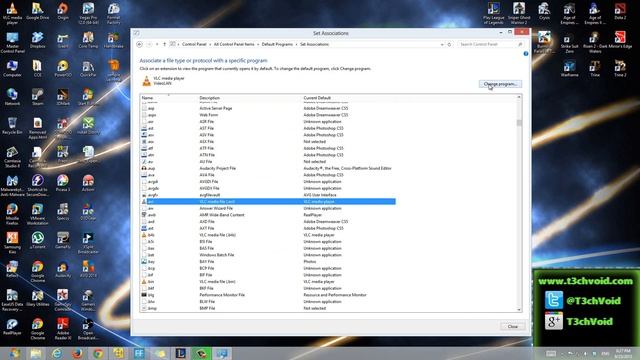Open Firefox from taskbar
Viewport: 640px width, 360px height.
pyautogui.click(x=77, y=353)
